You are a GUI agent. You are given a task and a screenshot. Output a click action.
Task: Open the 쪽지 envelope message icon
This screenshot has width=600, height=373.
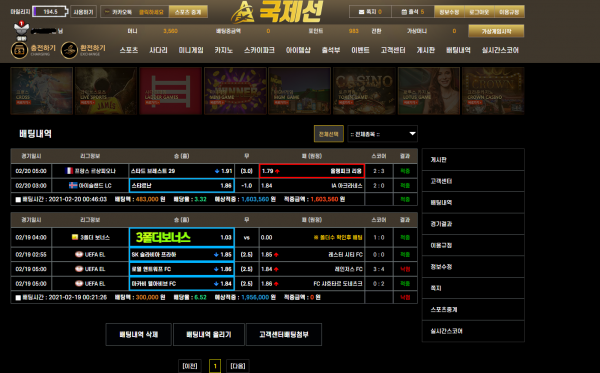click(x=361, y=12)
